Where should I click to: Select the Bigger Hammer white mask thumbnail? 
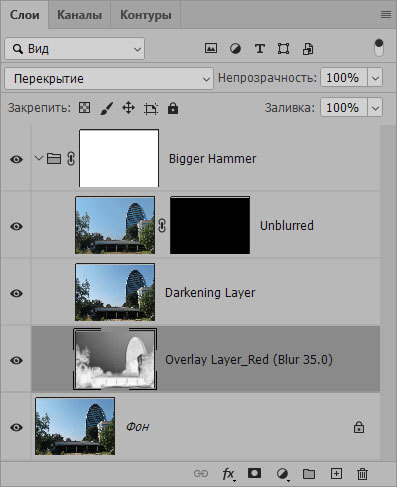pyautogui.click(x=119, y=158)
